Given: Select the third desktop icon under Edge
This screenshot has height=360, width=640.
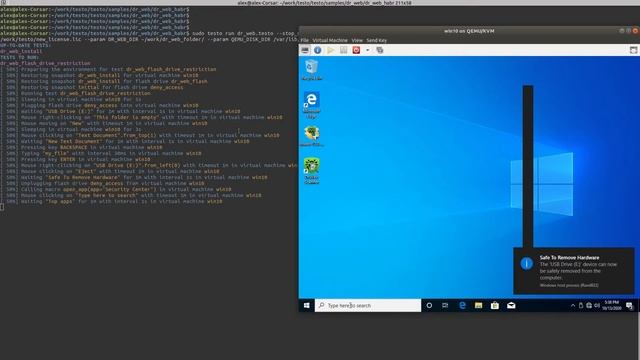Looking at the screenshot, I should [x=311, y=136].
